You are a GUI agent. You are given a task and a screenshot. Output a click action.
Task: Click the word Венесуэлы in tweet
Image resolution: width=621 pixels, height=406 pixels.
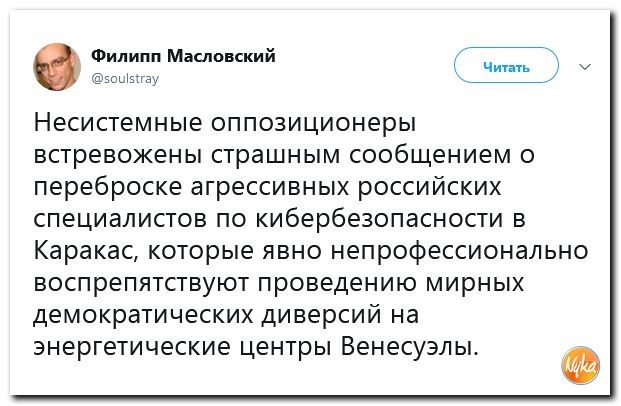[414, 346]
